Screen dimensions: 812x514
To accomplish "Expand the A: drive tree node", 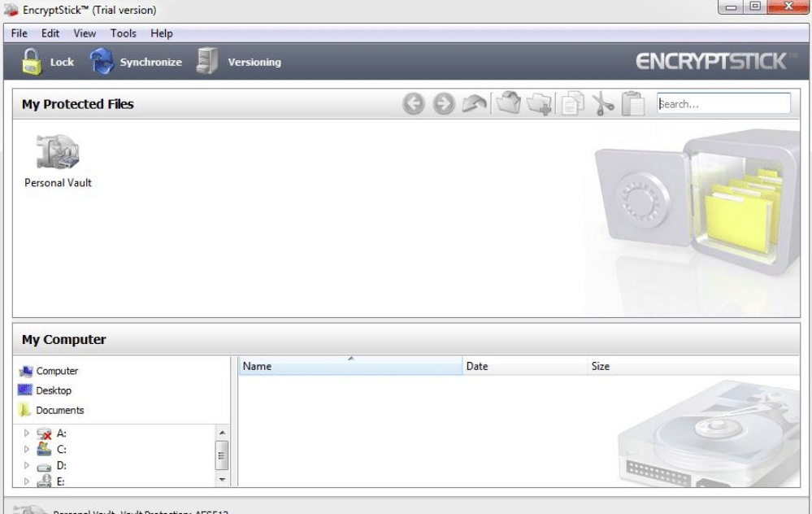I will (26, 433).
